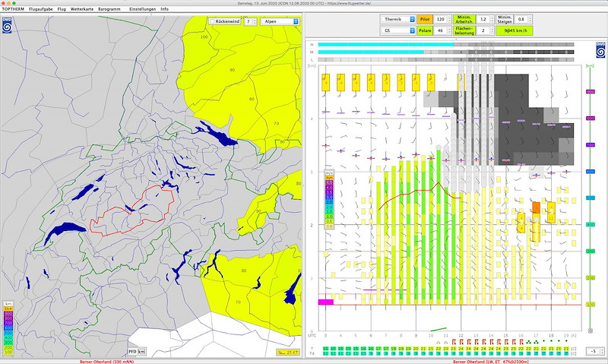
Task: Click the 25 KT wind legend icon
Action: pos(288,353)
